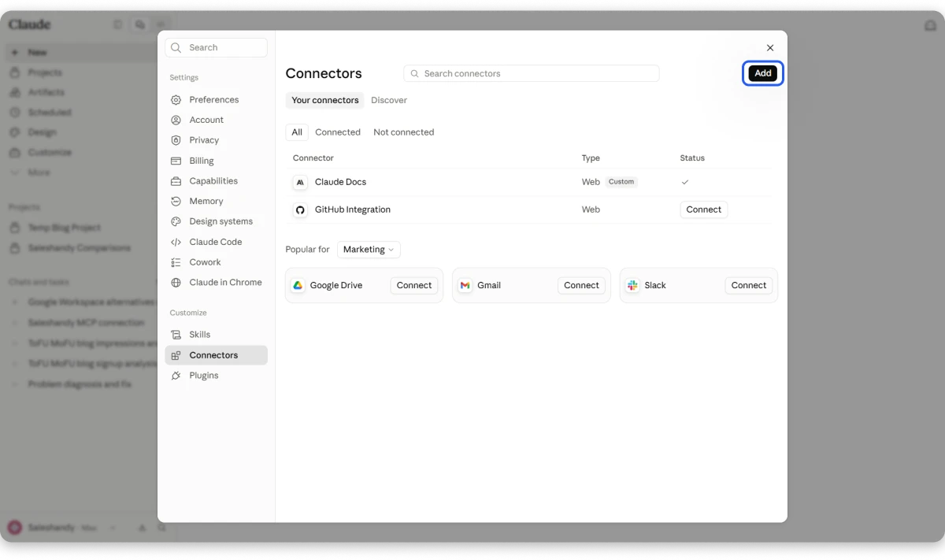Open Memory settings via its icon
The height and width of the screenshot is (560, 945).
176,202
